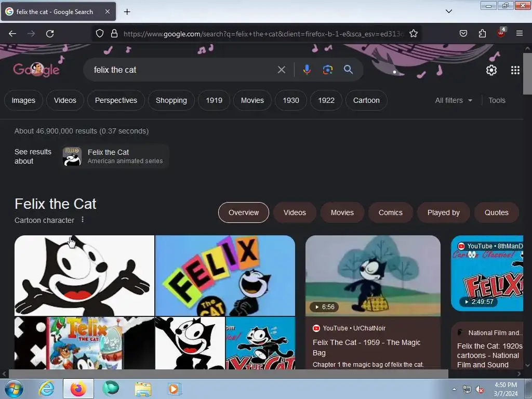
Task: Open the uBlock Origin extension icon
Action: tap(501, 33)
